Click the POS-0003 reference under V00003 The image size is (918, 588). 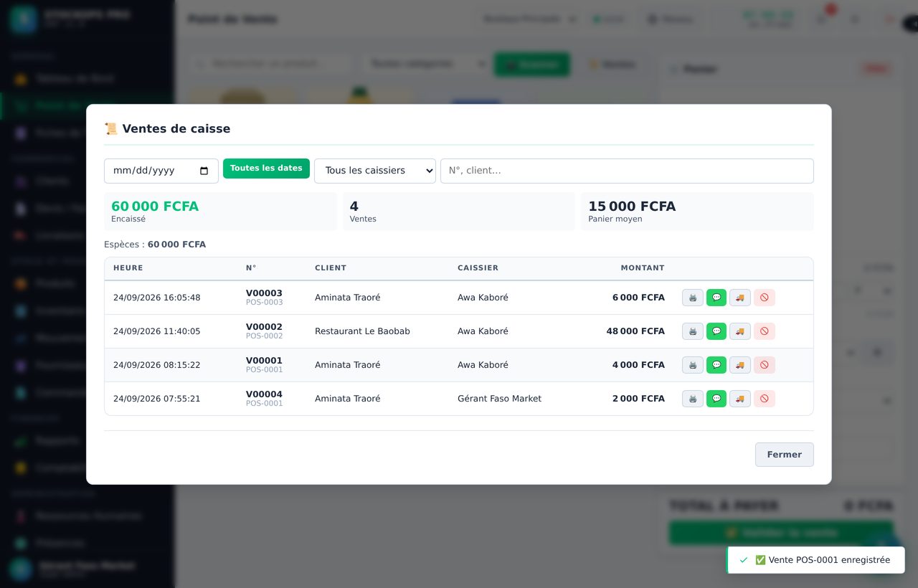coord(265,303)
